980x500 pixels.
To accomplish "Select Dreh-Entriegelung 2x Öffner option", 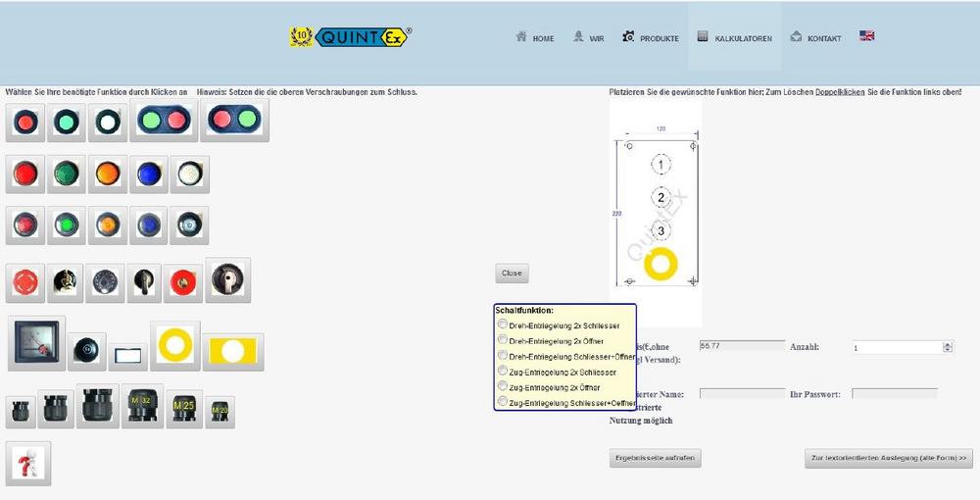I will click(x=503, y=339).
